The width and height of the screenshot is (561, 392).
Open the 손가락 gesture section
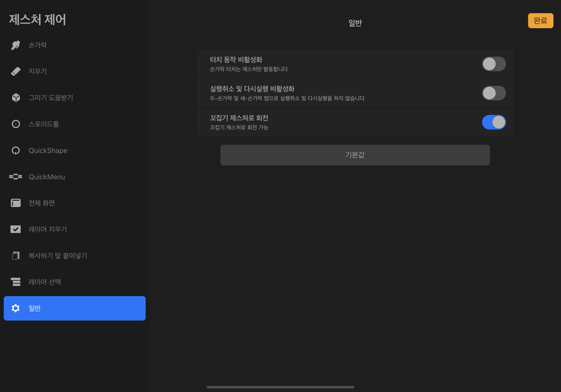pyautogui.click(x=38, y=45)
